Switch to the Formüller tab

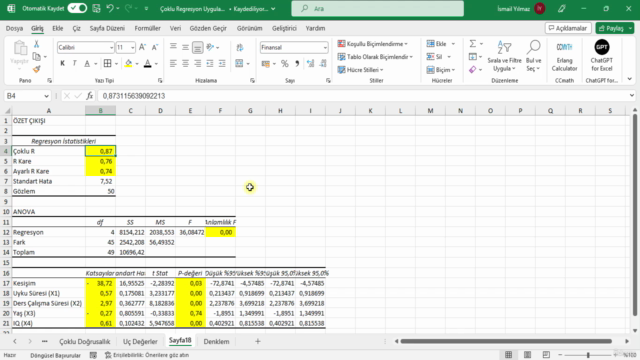(x=147, y=28)
